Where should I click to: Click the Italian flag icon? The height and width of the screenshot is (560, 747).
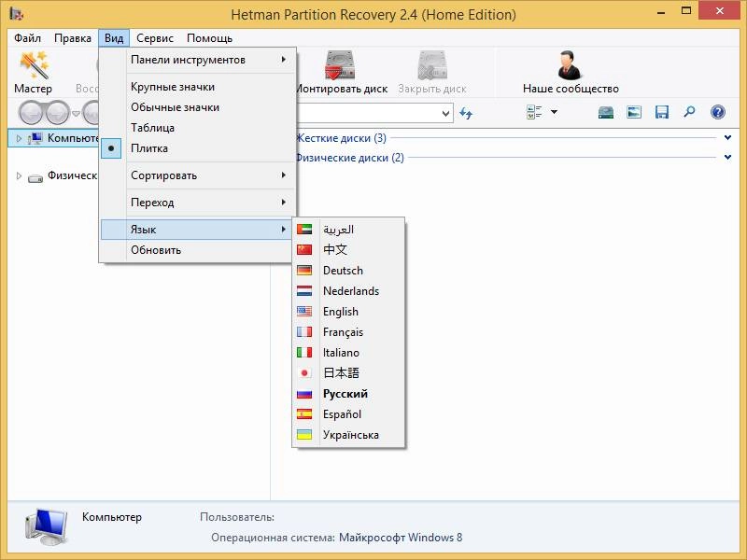click(x=304, y=353)
